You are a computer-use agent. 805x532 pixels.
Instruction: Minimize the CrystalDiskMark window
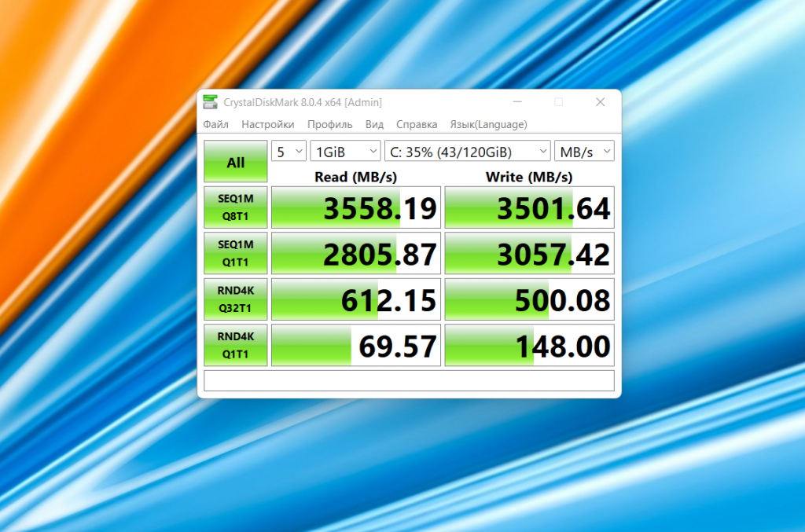point(517,102)
